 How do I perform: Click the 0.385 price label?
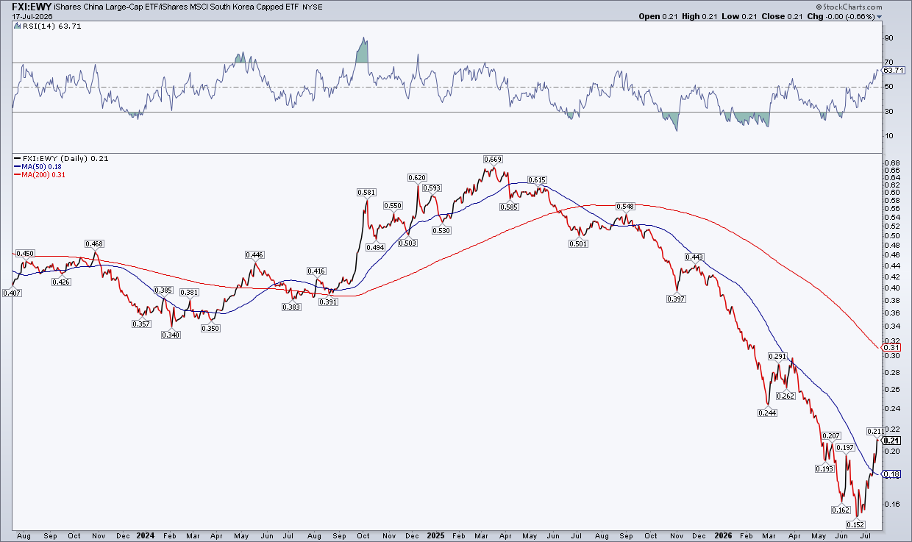163,290
